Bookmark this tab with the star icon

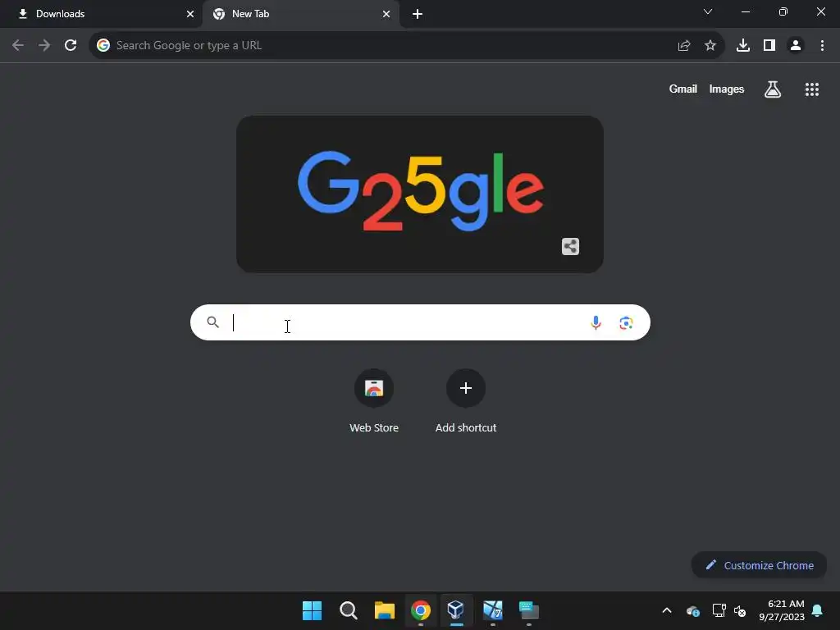[x=710, y=46]
